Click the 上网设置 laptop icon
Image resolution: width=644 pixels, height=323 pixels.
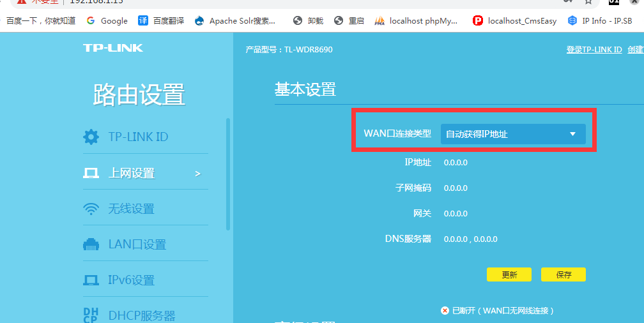[x=91, y=173]
